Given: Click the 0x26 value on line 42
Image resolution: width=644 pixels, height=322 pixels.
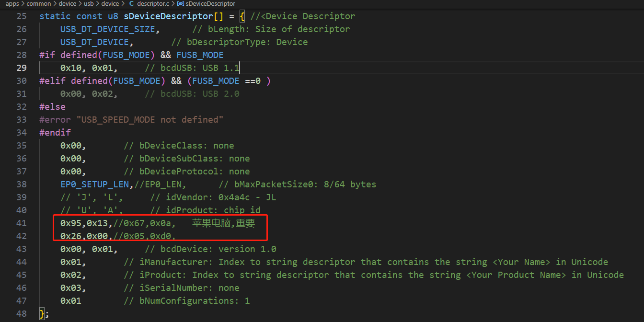Looking at the screenshot, I should click(x=71, y=236).
